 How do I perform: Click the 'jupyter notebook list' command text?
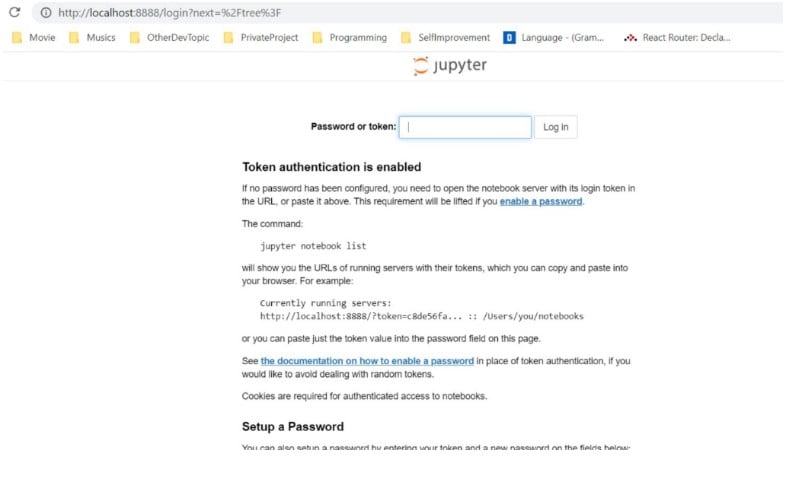[313, 245]
